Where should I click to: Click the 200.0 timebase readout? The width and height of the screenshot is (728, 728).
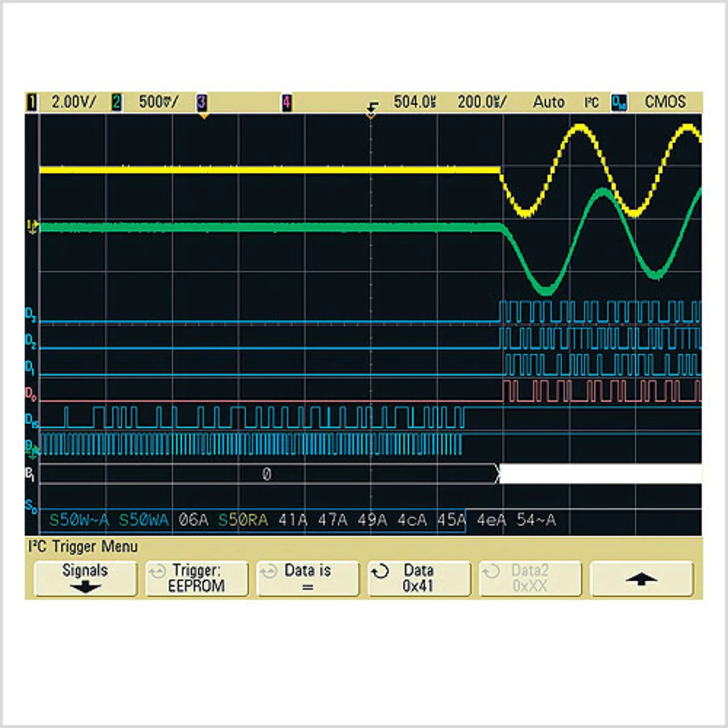pos(482,102)
